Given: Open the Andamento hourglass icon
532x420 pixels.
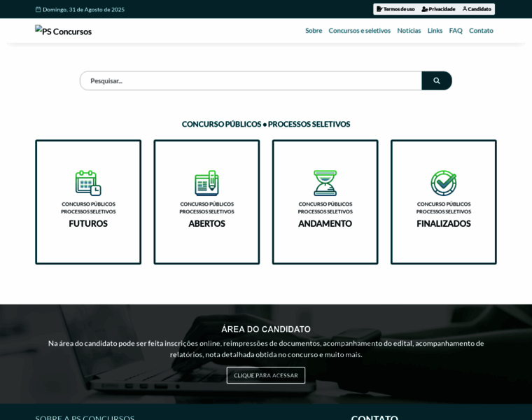Looking at the screenshot, I should point(325,183).
